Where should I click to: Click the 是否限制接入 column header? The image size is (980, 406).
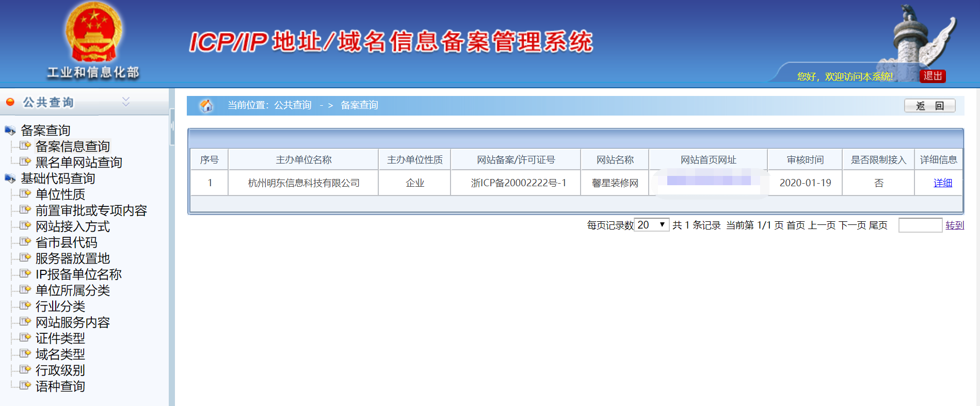pyautogui.click(x=878, y=160)
